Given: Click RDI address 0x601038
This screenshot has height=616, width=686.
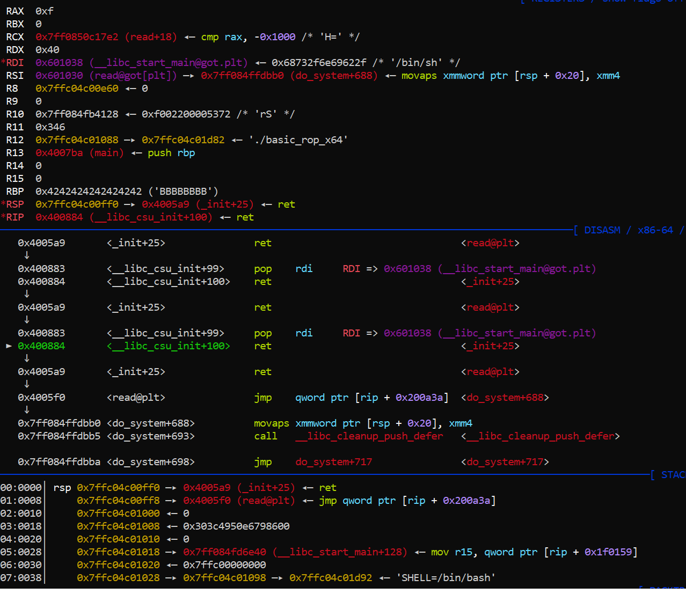Looking at the screenshot, I should (x=59, y=63).
